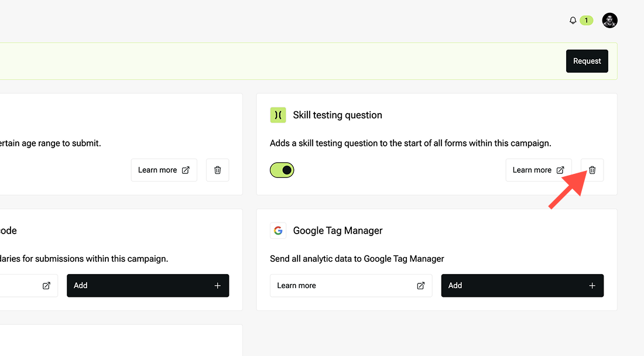Delete the Skill testing question add-on
The height and width of the screenshot is (356, 644).
click(592, 170)
